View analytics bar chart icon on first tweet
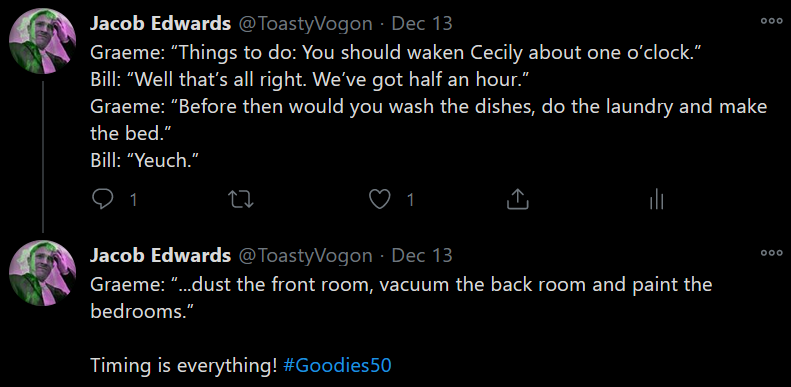Image resolution: width=791 pixels, height=387 pixels. (x=656, y=200)
